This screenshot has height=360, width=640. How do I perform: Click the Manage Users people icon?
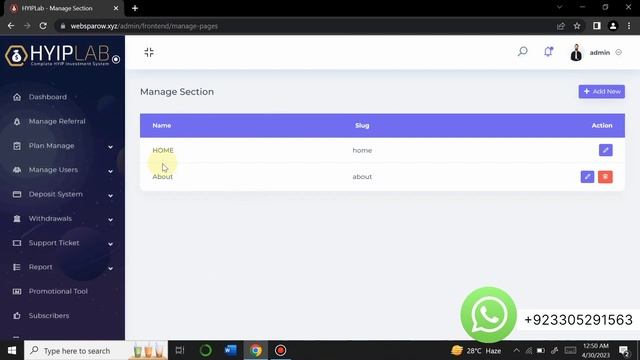[x=17, y=170]
